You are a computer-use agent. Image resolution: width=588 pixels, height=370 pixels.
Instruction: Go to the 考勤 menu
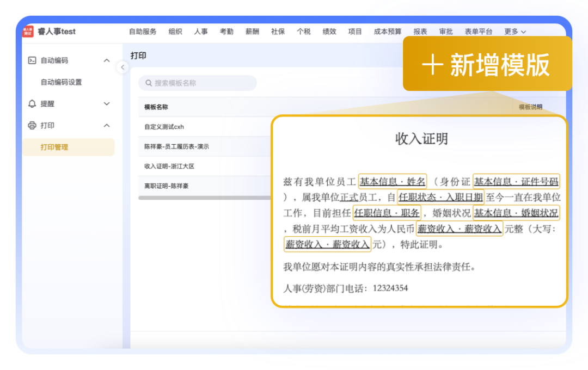click(x=226, y=32)
